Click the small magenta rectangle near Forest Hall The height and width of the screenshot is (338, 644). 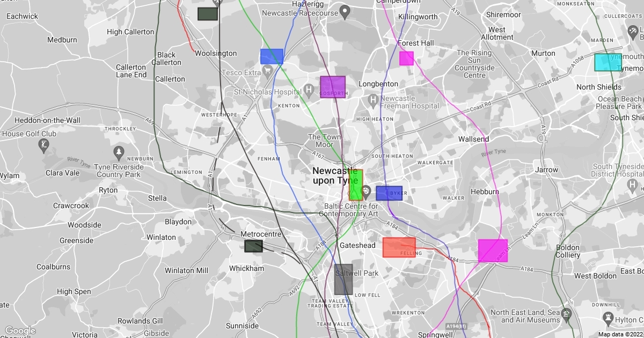[406, 58]
